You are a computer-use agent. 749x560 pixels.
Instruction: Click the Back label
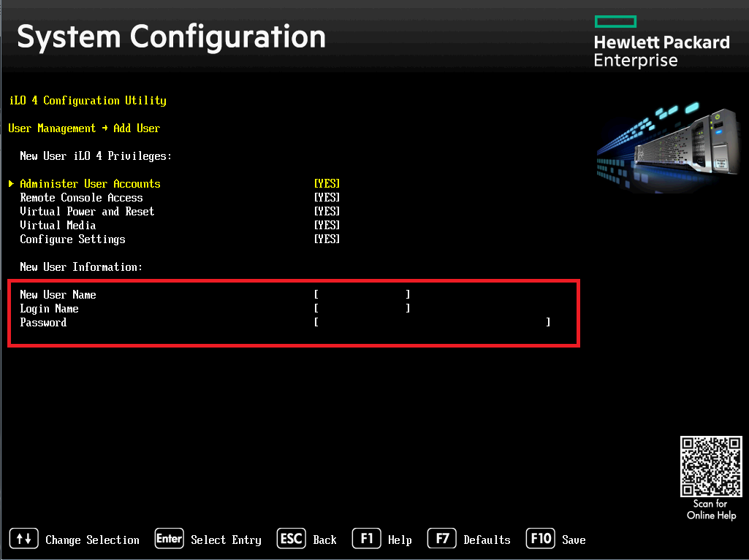point(325,540)
